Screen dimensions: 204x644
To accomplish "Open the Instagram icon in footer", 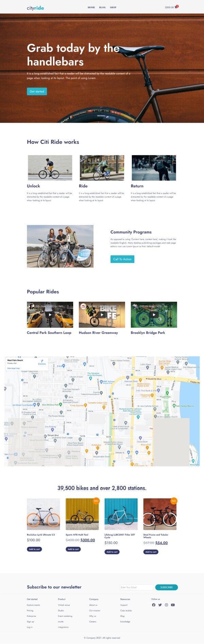I will tap(167, 605).
